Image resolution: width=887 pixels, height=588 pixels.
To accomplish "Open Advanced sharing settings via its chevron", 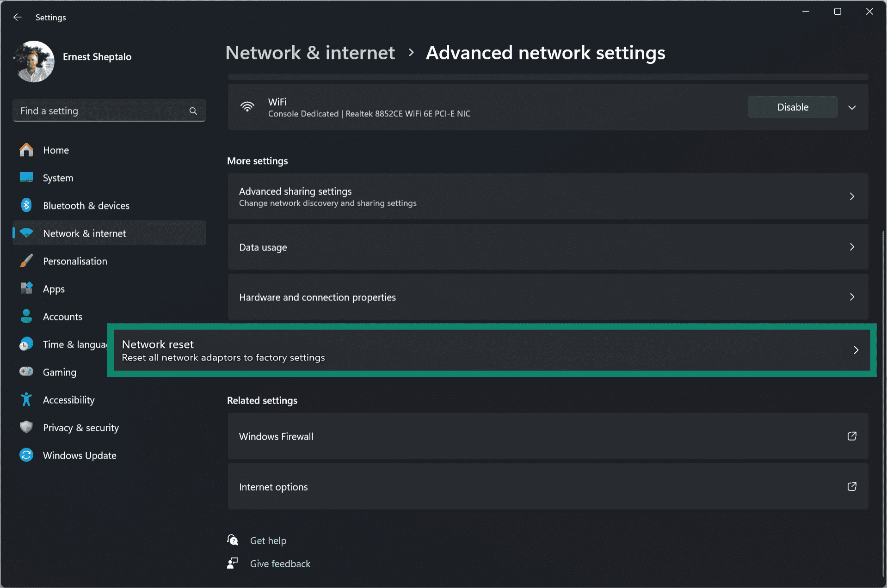I will [852, 196].
